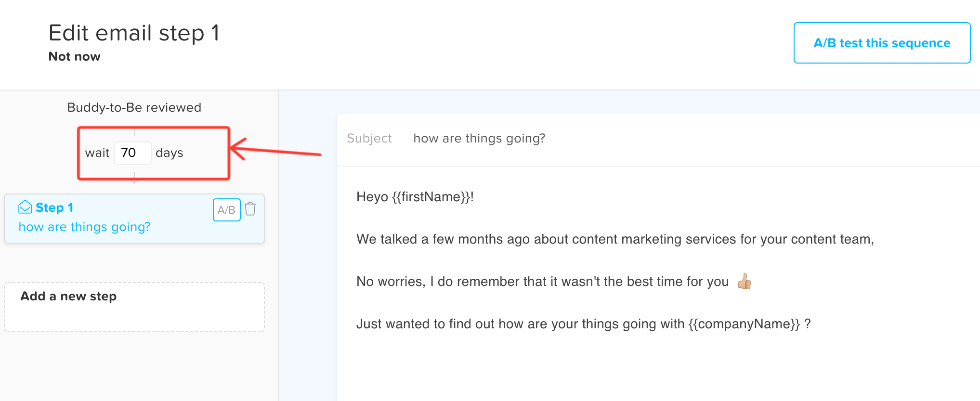Open the 'how are things going?' step link
Image resolution: width=980 pixels, height=401 pixels.
(x=84, y=227)
